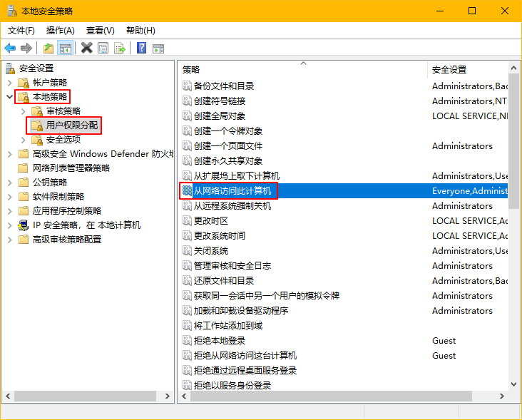Select the 从网络访问此计算机 policy
Screen dimensions: 522x420
232,190
